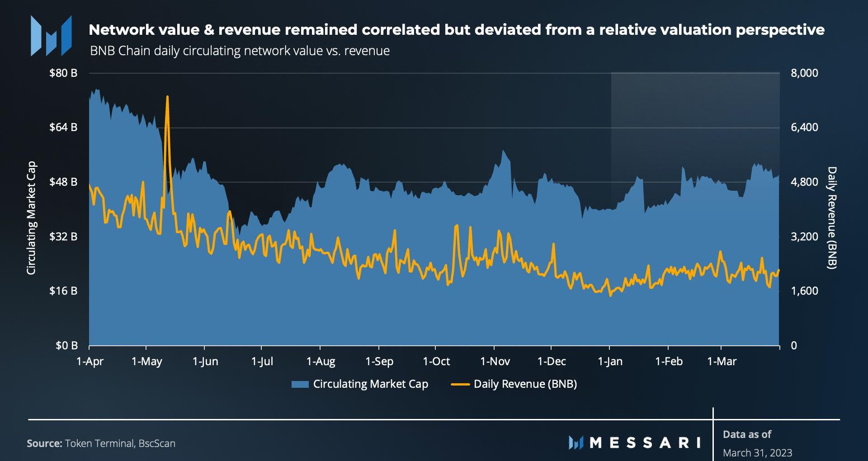868x461 pixels.
Task: Click the March 31, 2023 date text
Action: coord(757,452)
